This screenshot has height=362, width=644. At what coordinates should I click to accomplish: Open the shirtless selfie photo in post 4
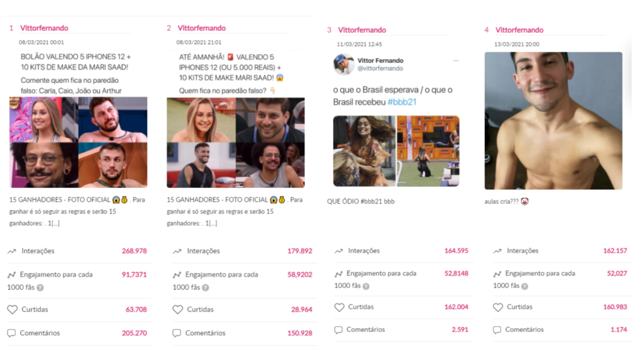click(x=553, y=121)
